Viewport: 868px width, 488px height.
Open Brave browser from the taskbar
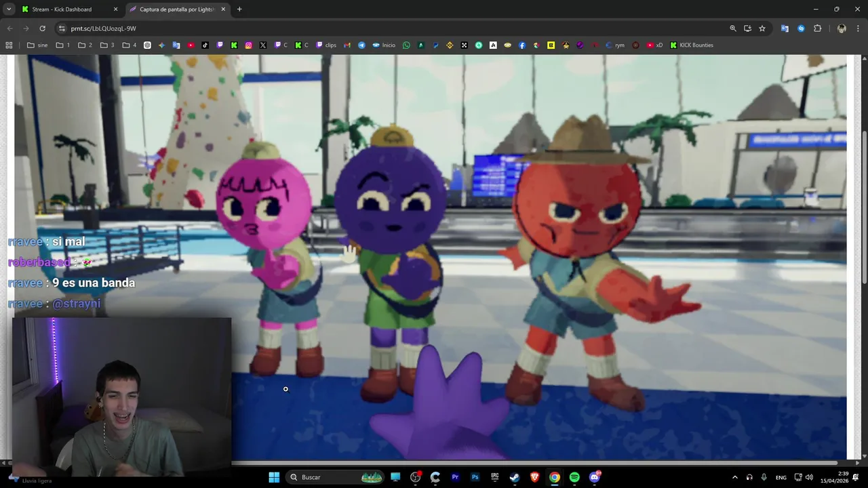tap(534, 477)
